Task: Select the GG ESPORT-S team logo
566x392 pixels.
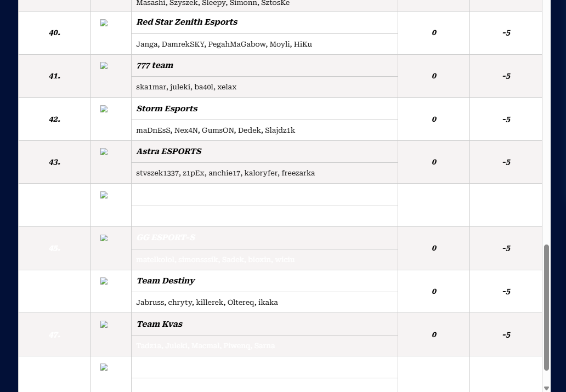Action: [104, 238]
